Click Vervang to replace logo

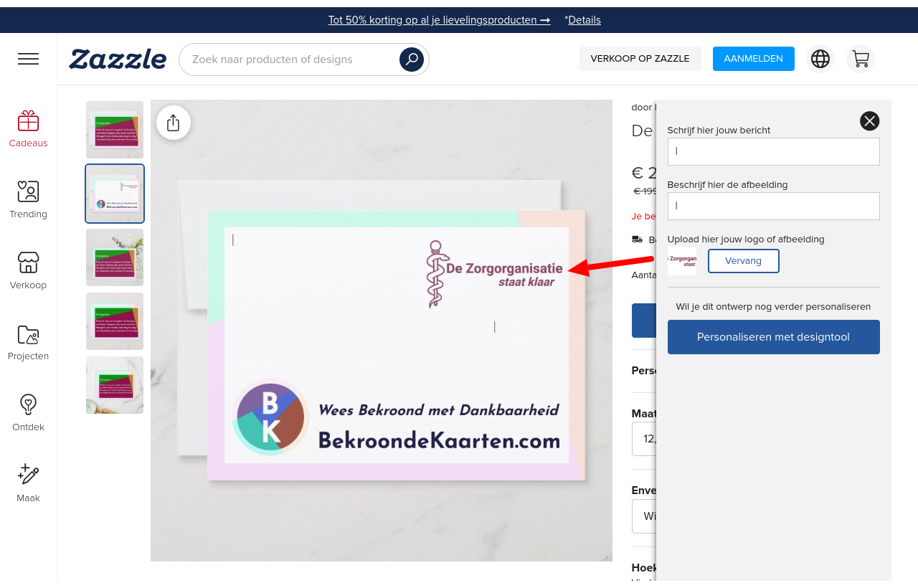[743, 261]
